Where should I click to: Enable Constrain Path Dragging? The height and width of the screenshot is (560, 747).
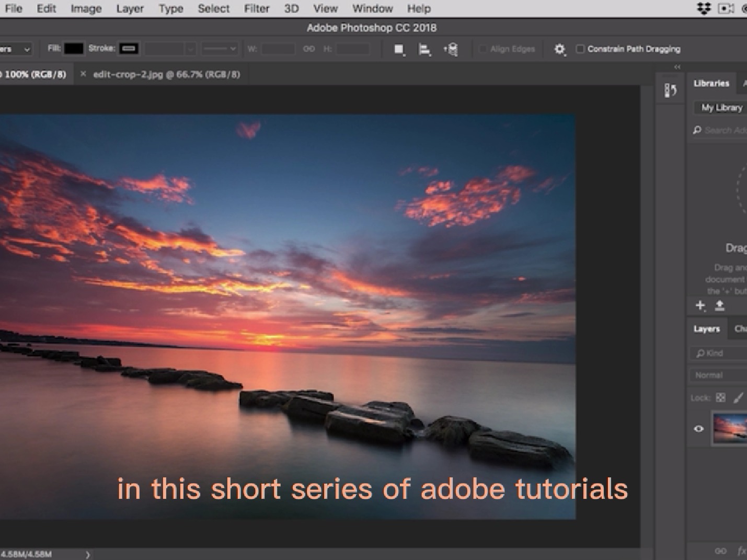pos(580,49)
